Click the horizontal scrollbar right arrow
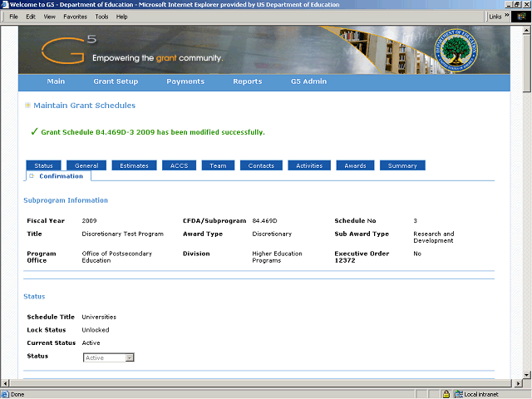 (x=518, y=383)
